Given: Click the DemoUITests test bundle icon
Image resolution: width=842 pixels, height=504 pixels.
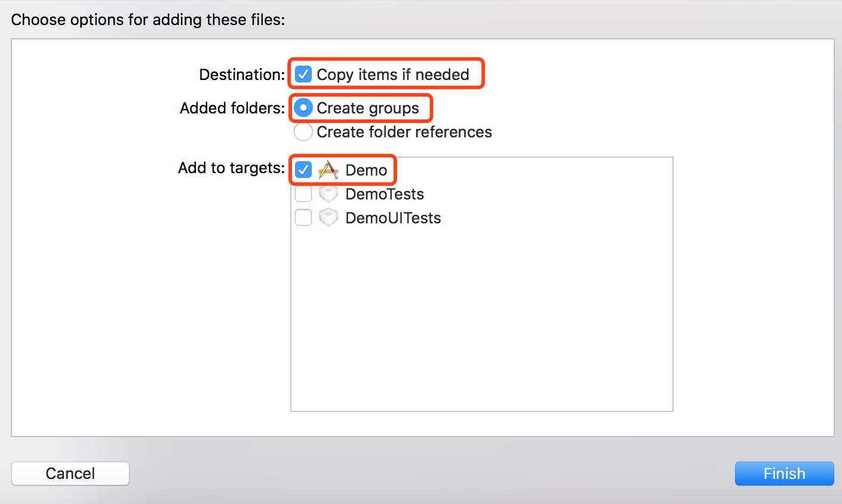Looking at the screenshot, I should 328,218.
